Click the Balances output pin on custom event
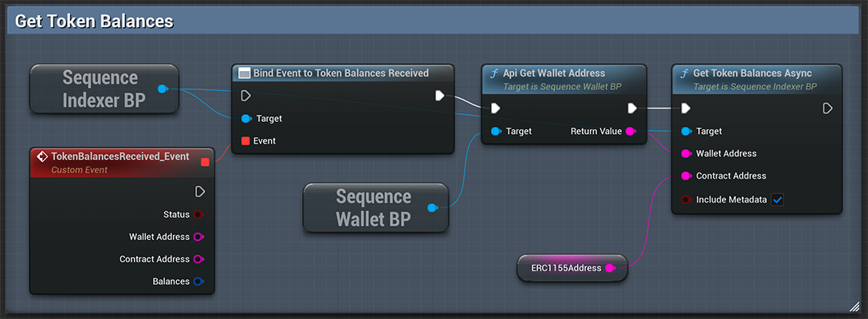 (x=198, y=282)
